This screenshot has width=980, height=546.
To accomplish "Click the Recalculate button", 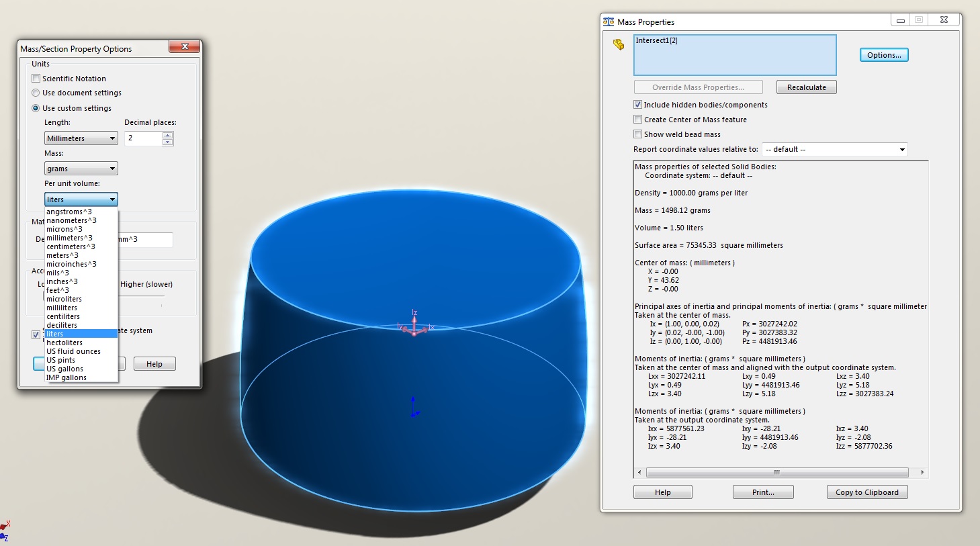I will tap(806, 87).
